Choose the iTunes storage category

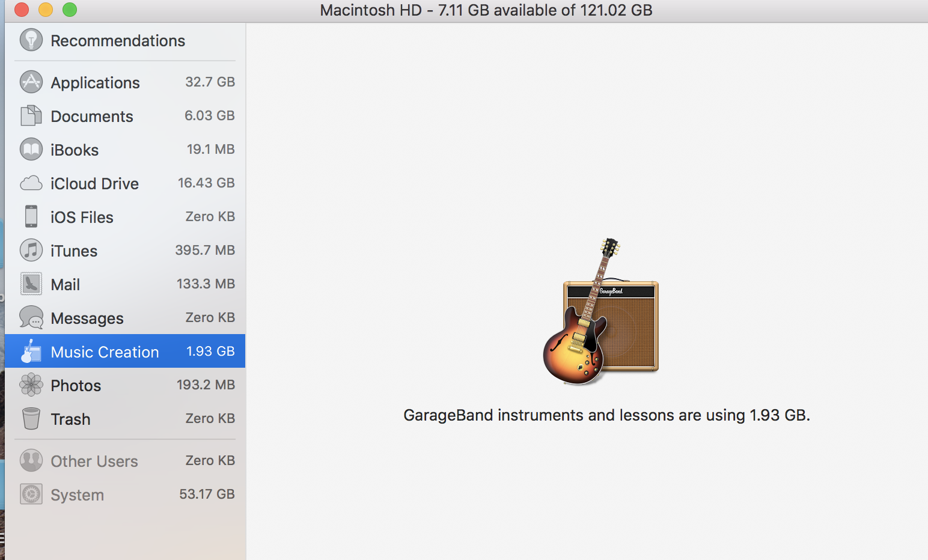(125, 250)
